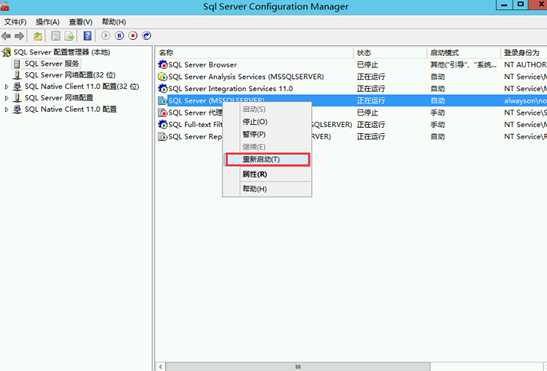Minimize the Configuration Manager window
This screenshot has width=547, height=371.
(504, 5)
